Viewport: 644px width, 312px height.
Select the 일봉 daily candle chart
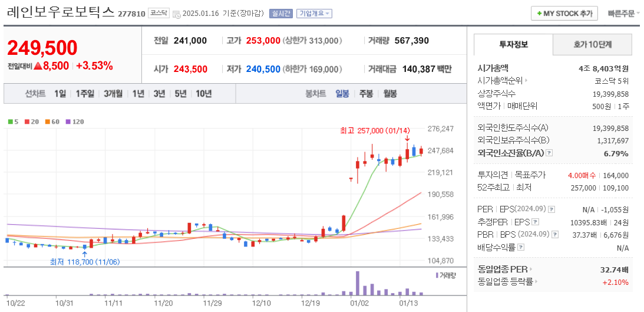coord(342,94)
